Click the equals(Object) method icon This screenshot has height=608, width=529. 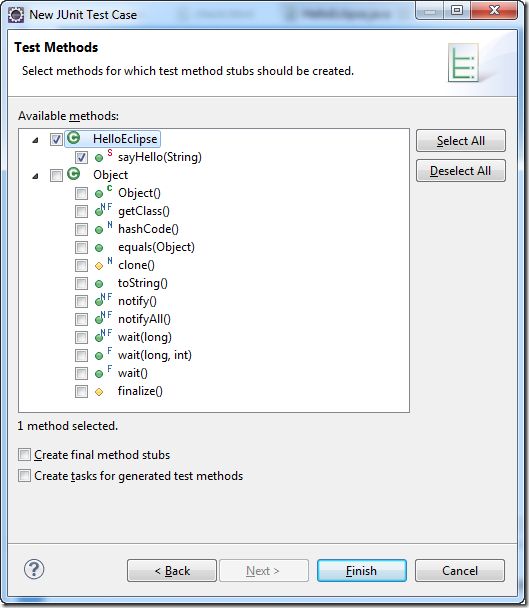pyautogui.click(x=99, y=248)
